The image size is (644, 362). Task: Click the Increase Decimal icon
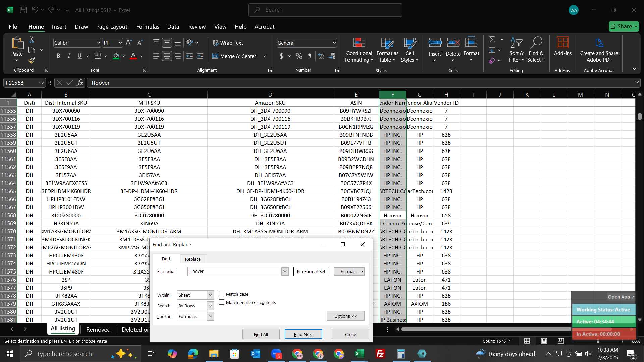tap(321, 56)
